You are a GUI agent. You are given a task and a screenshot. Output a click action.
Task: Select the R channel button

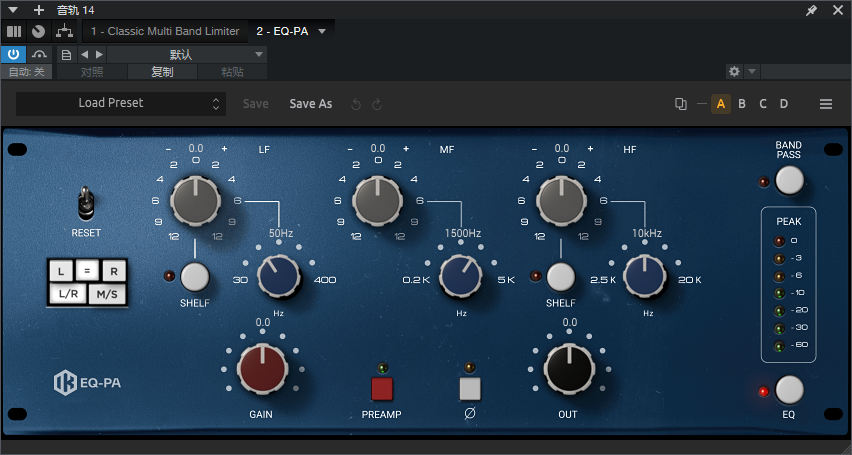click(x=114, y=271)
